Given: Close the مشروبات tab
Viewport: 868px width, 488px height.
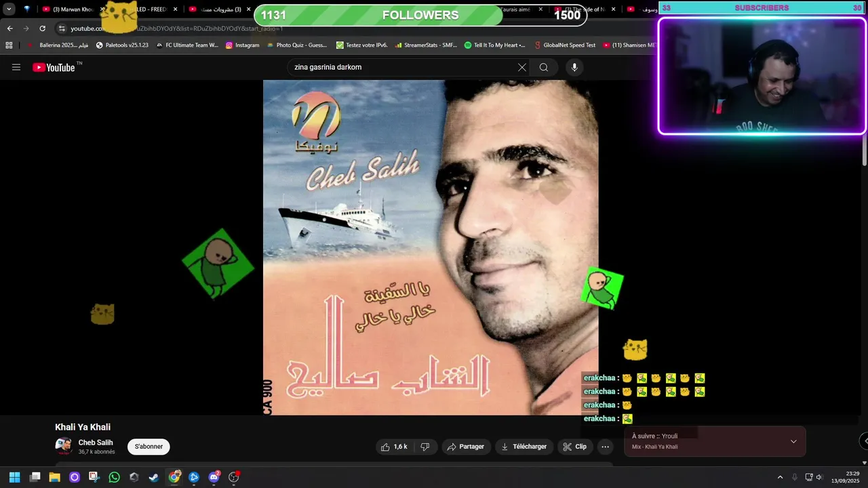Looking at the screenshot, I should pyautogui.click(x=250, y=9).
